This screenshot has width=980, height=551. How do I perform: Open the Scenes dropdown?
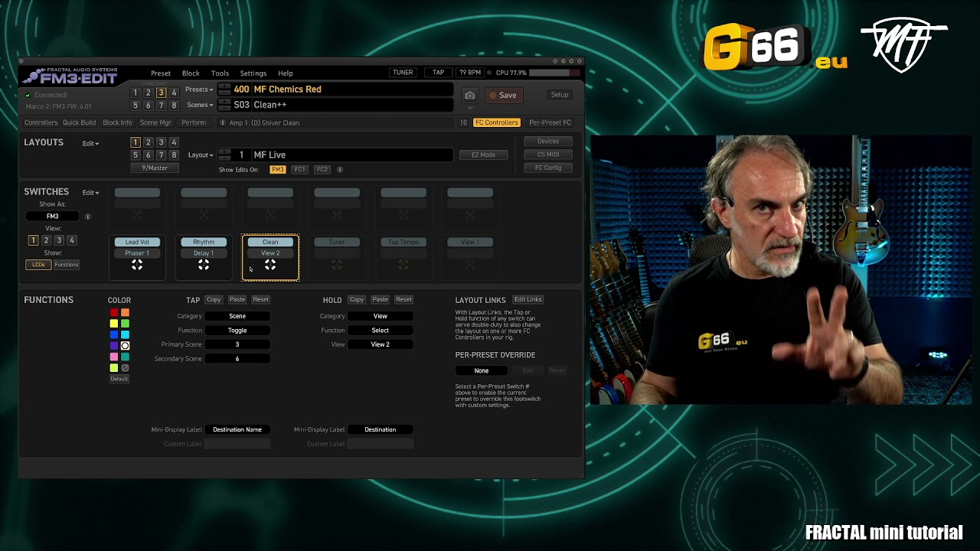200,105
